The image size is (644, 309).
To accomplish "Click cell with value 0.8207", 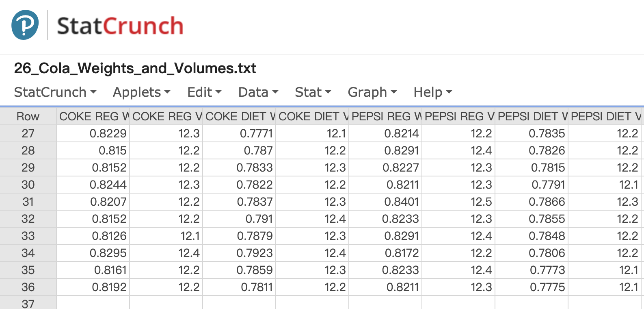I will coord(93,202).
